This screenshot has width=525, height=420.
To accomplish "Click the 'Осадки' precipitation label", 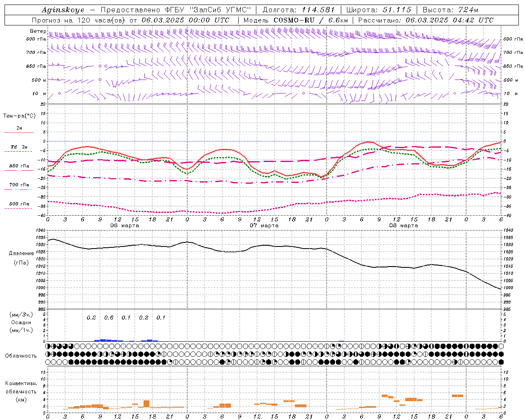I will [x=21, y=322].
